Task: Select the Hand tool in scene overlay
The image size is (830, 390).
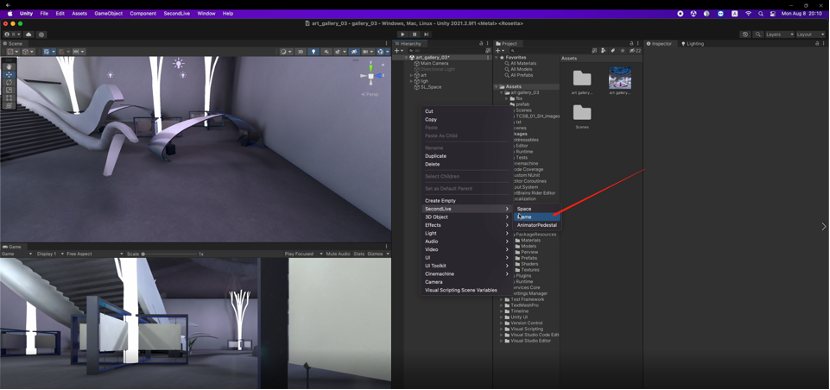Action: pyautogui.click(x=9, y=67)
